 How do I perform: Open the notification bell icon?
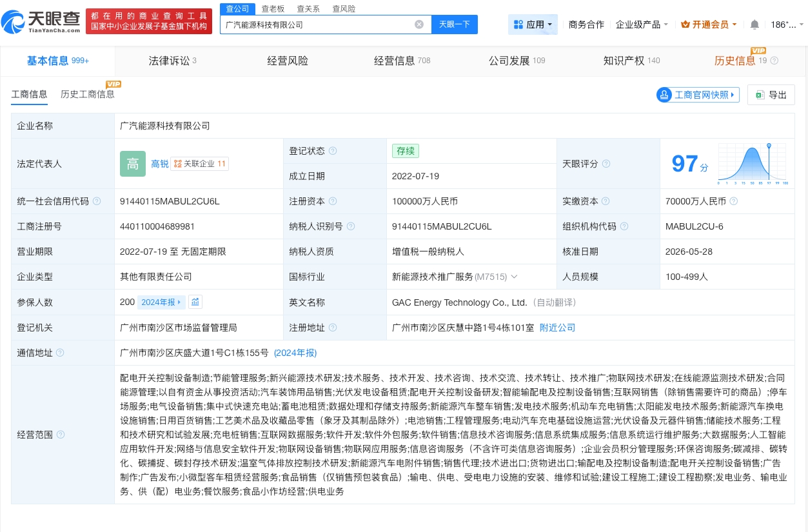click(754, 25)
